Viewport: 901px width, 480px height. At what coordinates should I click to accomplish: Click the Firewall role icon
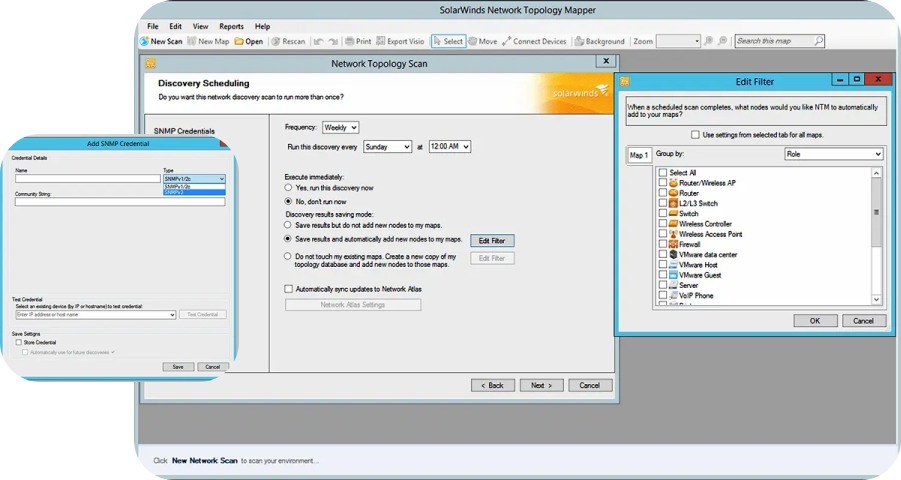click(x=673, y=244)
